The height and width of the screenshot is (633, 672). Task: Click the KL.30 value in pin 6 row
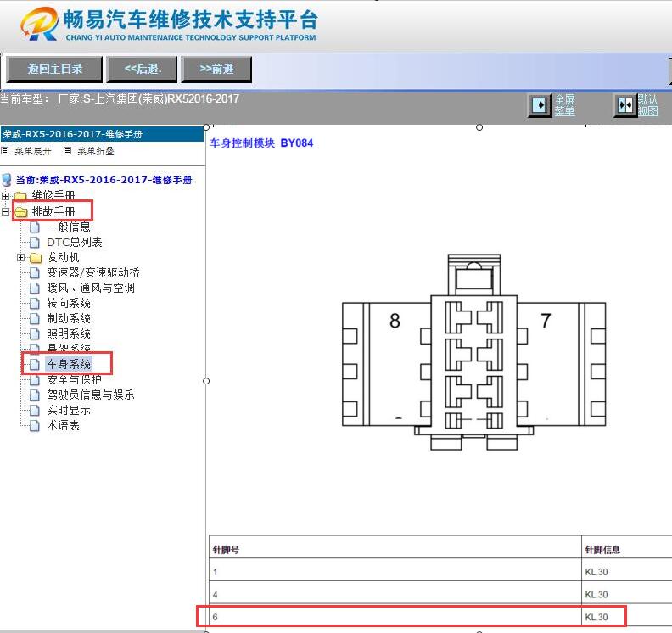[x=596, y=617]
